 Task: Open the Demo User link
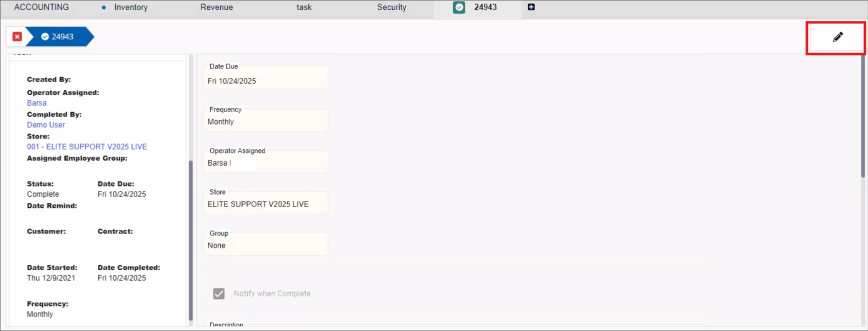click(x=46, y=125)
